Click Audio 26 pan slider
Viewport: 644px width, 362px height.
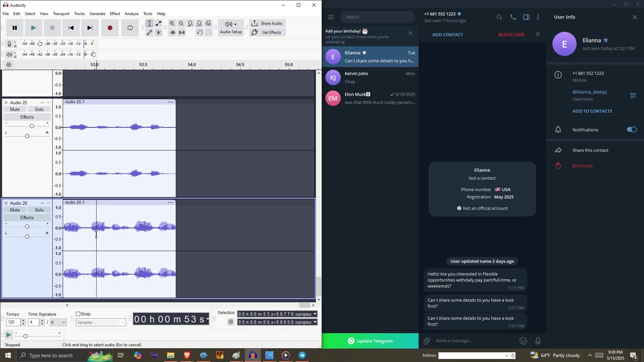click(27, 236)
